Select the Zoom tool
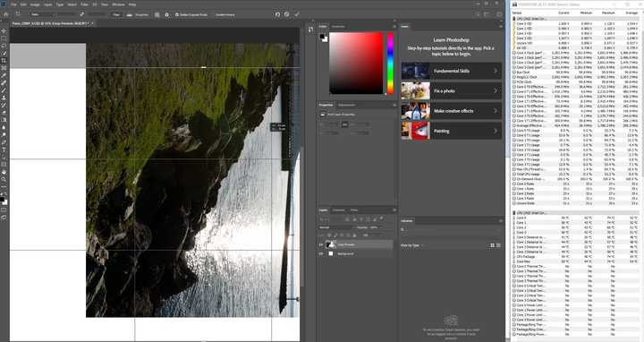The width and height of the screenshot is (644, 342). (4, 180)
